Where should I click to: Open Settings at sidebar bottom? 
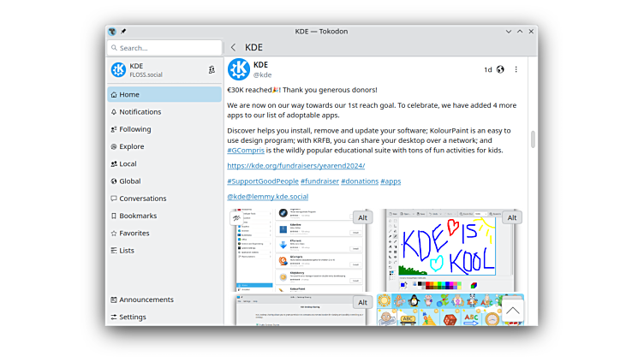click(132, 317)
